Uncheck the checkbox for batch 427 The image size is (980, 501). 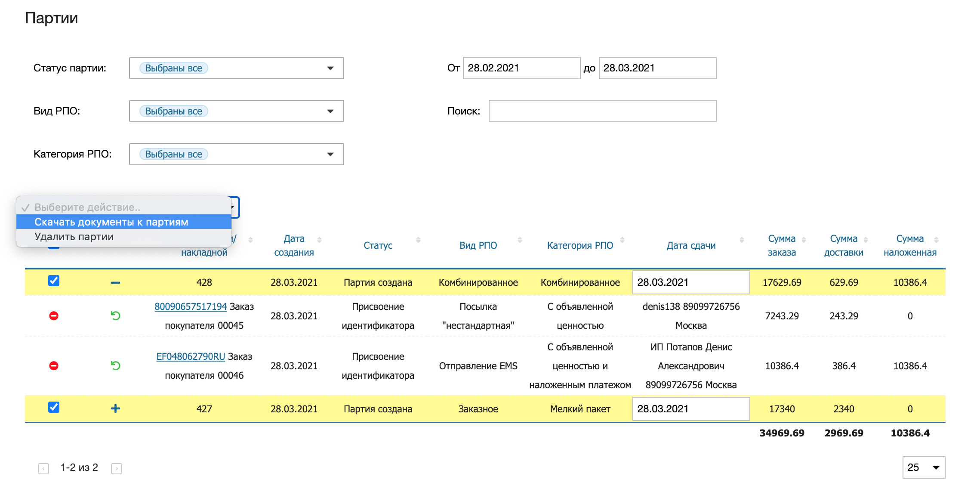pyautogui.click(x=54, y=407)
